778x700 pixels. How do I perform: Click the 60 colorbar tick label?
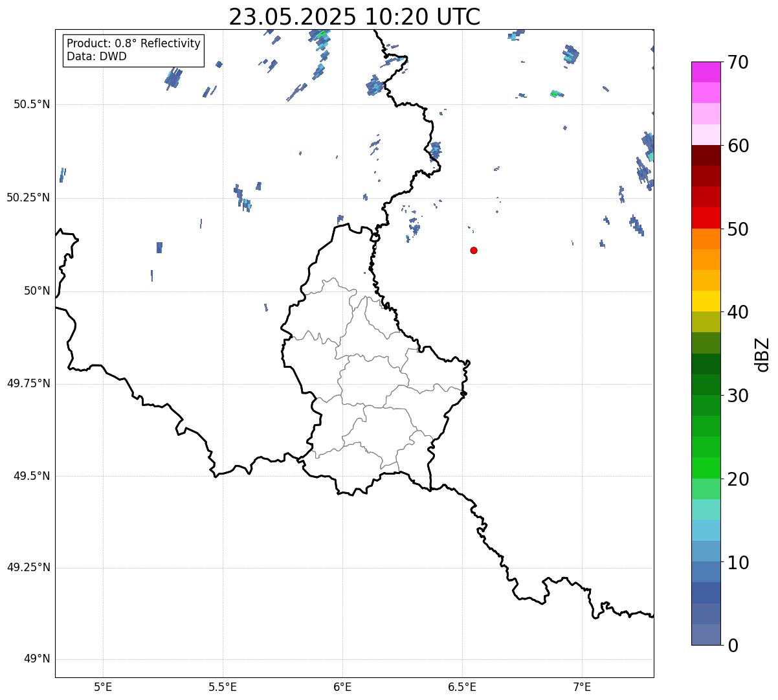tap(738, 146)
